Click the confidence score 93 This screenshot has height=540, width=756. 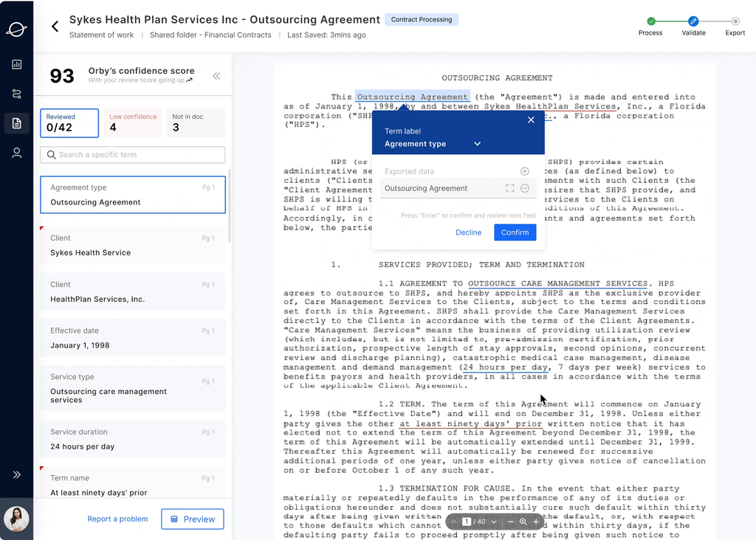pos(62,76)
